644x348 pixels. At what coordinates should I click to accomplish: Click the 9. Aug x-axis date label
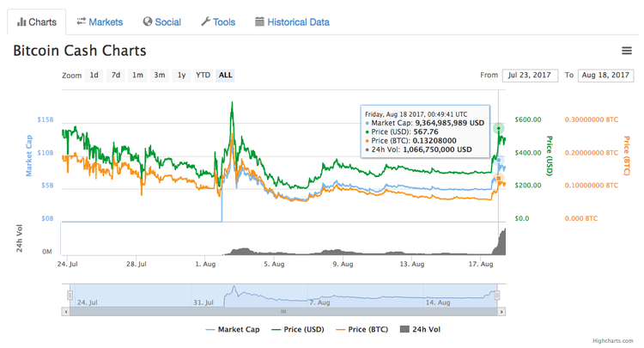coord(343,264)
